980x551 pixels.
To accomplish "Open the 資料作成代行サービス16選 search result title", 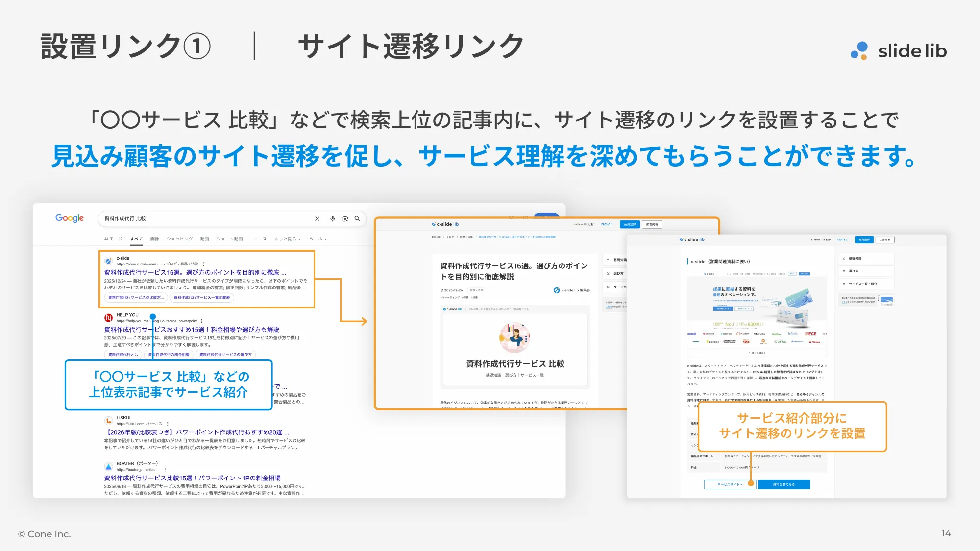I will click(x=195, y=272).
